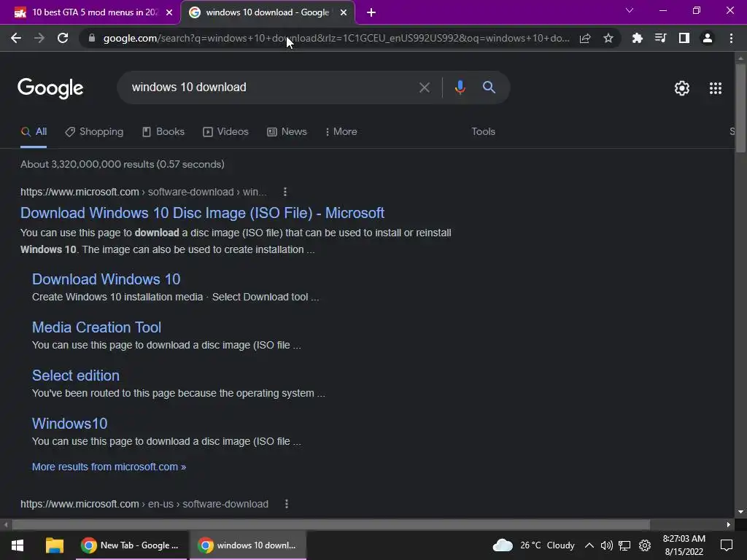View site information padlock icon
747x560 pixels.
coord(92,38)
